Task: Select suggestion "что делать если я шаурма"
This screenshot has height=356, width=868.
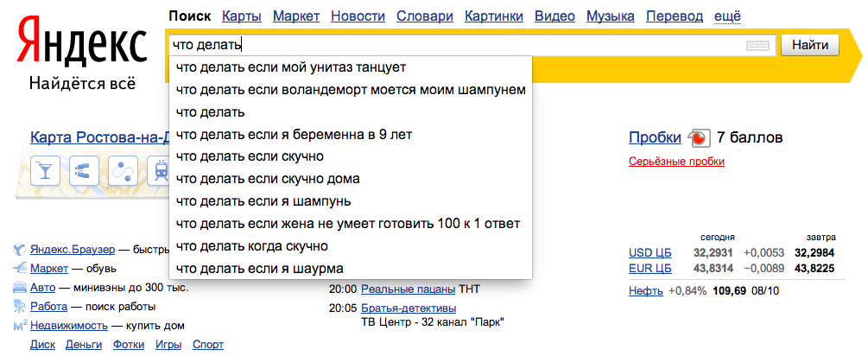Action: (351, 269)
